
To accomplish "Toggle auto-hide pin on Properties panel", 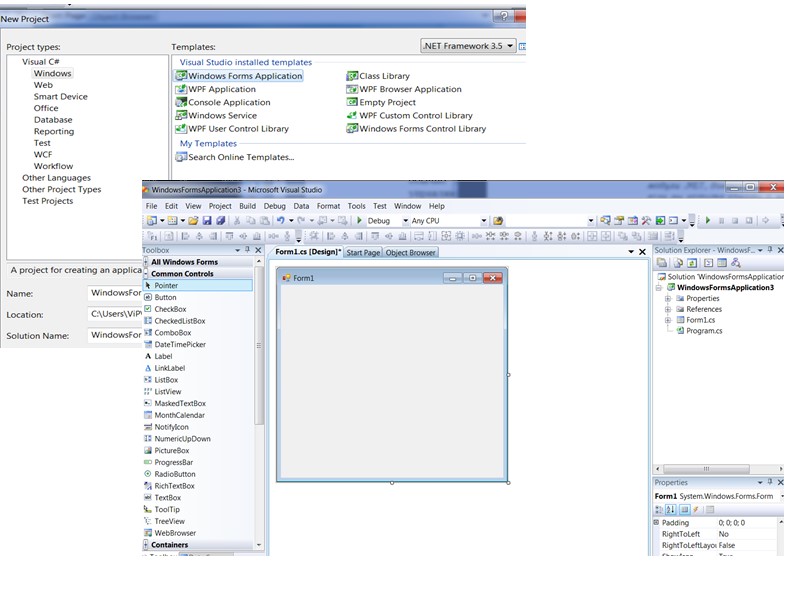I will (770, 482).
